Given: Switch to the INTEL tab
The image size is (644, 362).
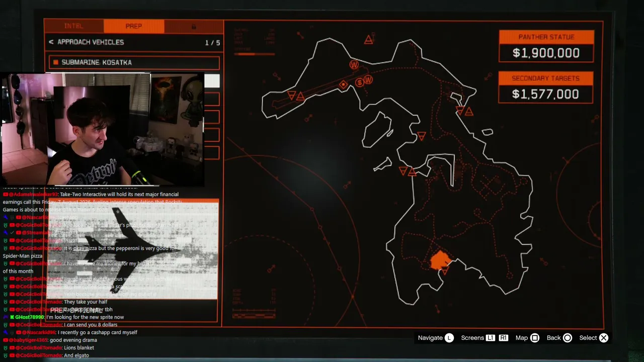Looking at the screenshot, I should click(x=73, y=26).
